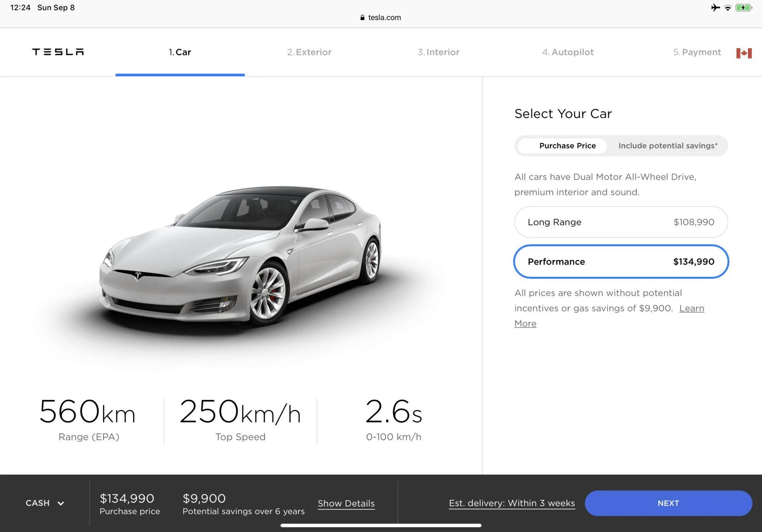Open the CASH payment type dropdown
Screen dimensions: 762x532
click(45, 503)
